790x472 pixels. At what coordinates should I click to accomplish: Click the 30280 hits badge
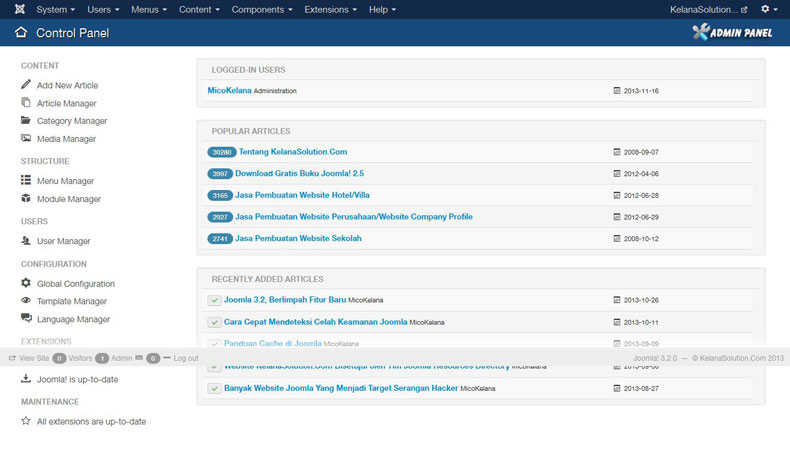pyautogui.click(x=221, y=152)
